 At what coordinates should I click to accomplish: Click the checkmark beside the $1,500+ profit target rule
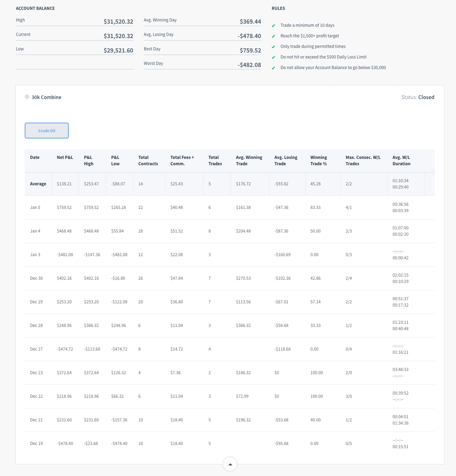(x=273, y=36)
